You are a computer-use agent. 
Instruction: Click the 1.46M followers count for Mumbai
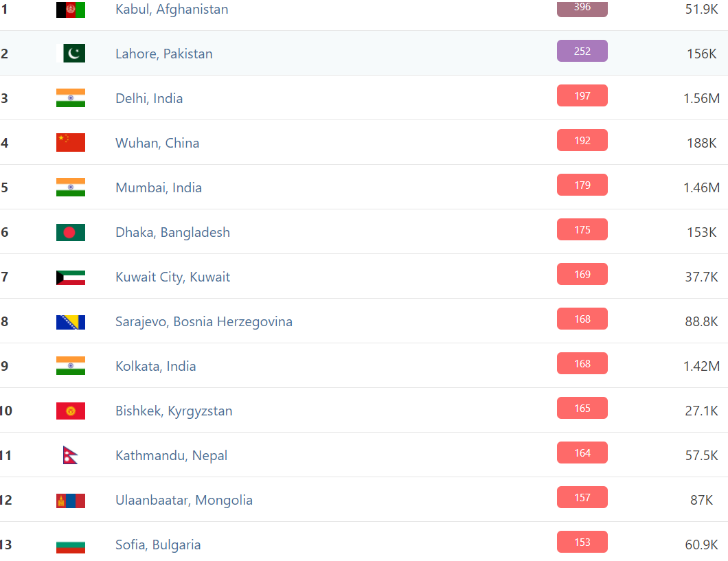[x=701, y=187]
